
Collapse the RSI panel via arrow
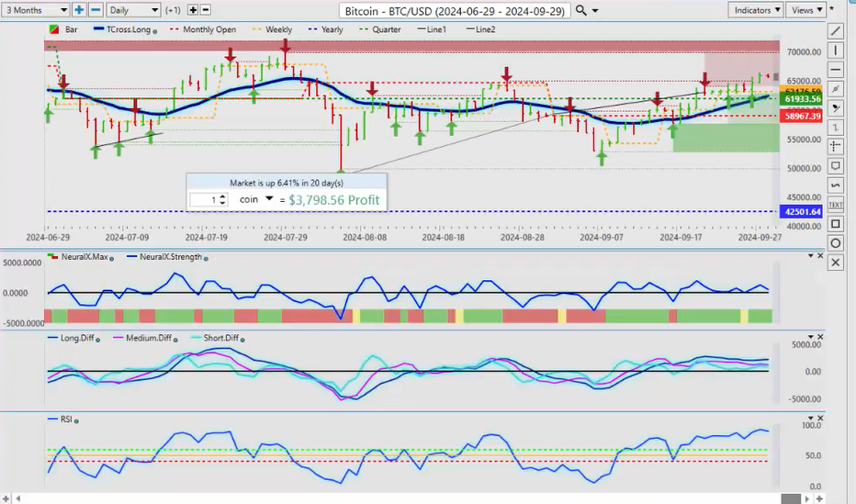coord(811,419)
